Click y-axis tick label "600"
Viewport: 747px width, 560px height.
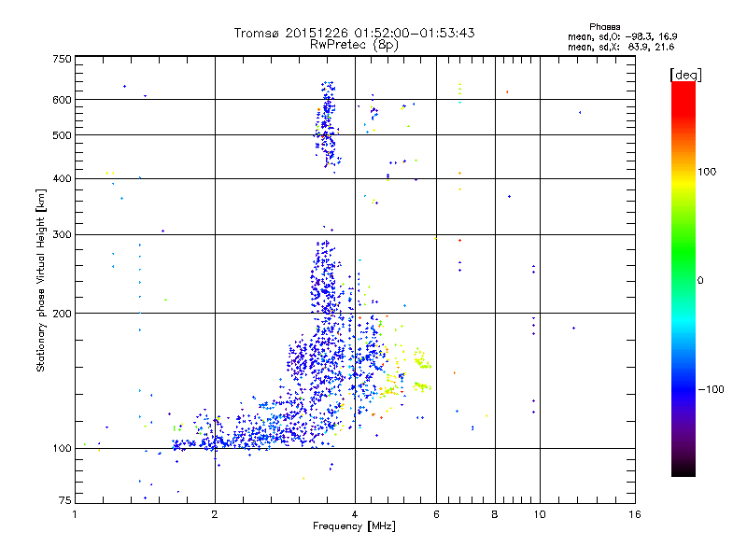coord(62,100)
